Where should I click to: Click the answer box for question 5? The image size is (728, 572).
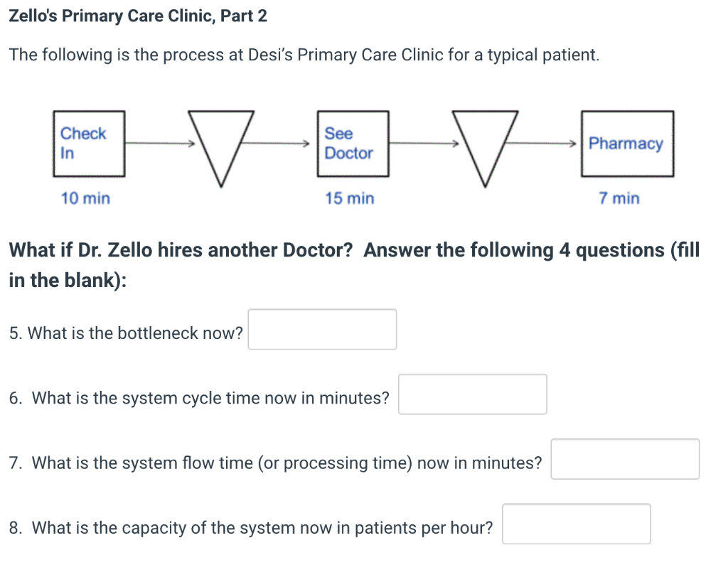(x=322, y=329)
